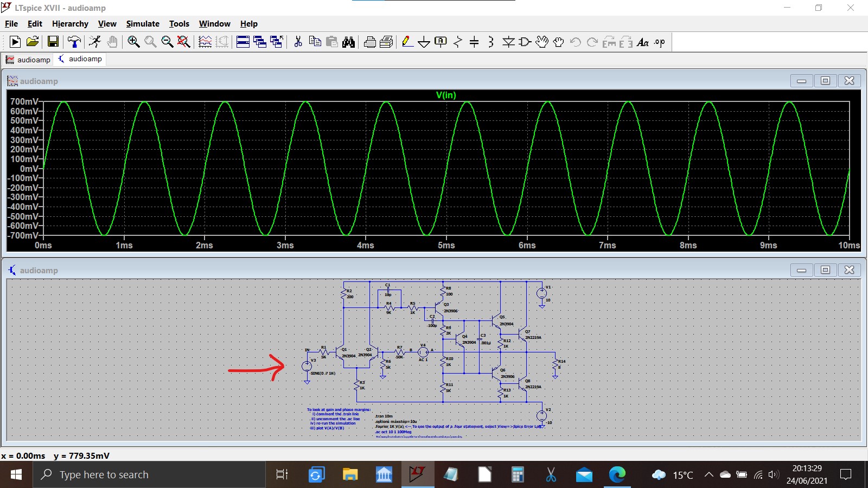Run the simulation with the running man icon
The width and height of the screenshot is (868, 488).
[95, 42]
